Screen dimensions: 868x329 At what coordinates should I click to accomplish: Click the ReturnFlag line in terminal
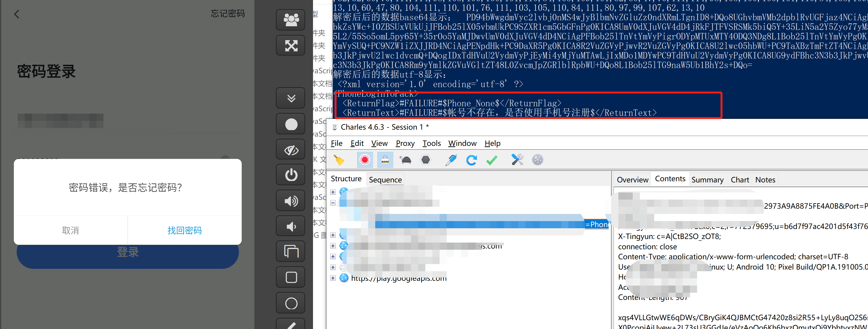tap(452, 103)
